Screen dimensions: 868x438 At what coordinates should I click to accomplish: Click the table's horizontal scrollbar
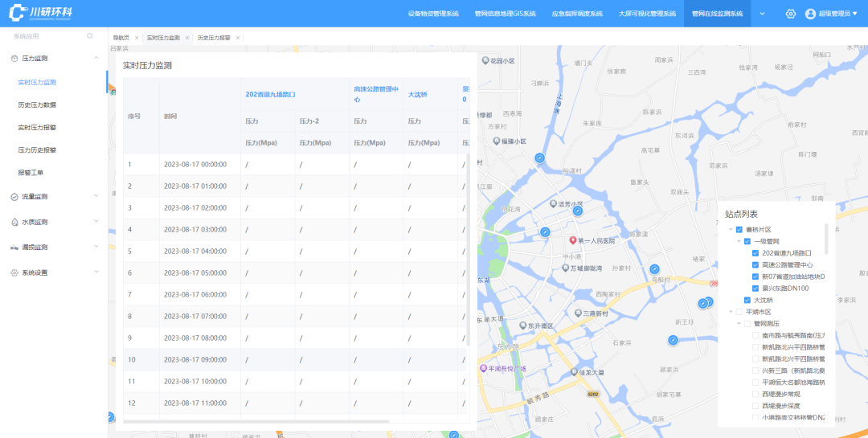[x=256, y=420]
